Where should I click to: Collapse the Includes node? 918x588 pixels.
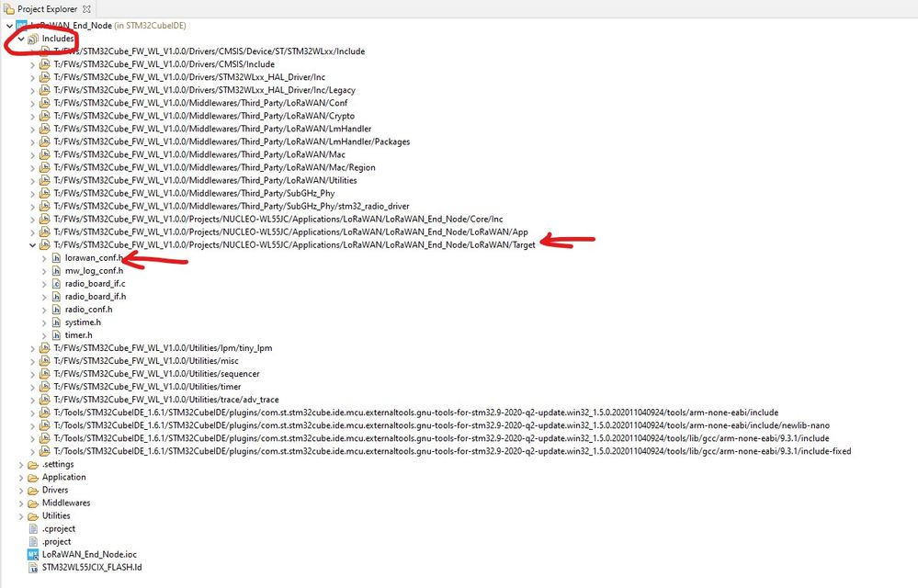coord(21,39)
